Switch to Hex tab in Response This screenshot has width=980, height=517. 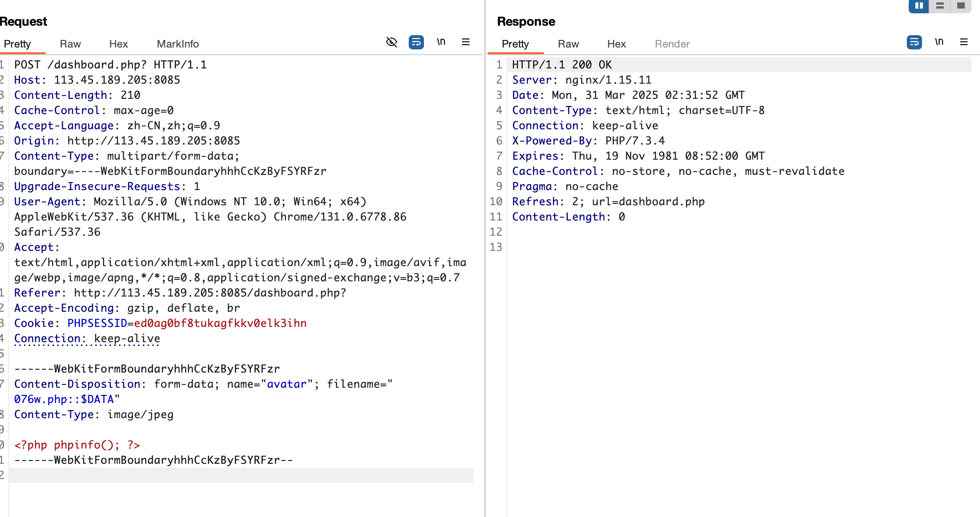(616, 44)
